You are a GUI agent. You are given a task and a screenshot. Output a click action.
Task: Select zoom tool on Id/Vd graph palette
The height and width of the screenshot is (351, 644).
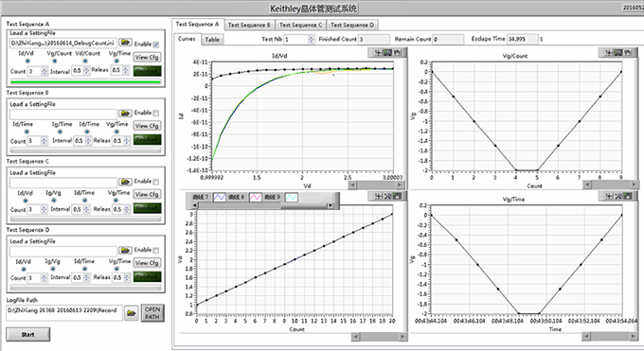point(387,53)
